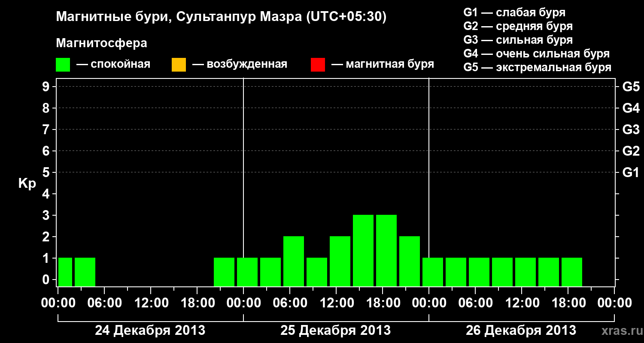Click the narrow first bar at 00:00 on 24 December
Screen dimensions: 644x343
65,272
